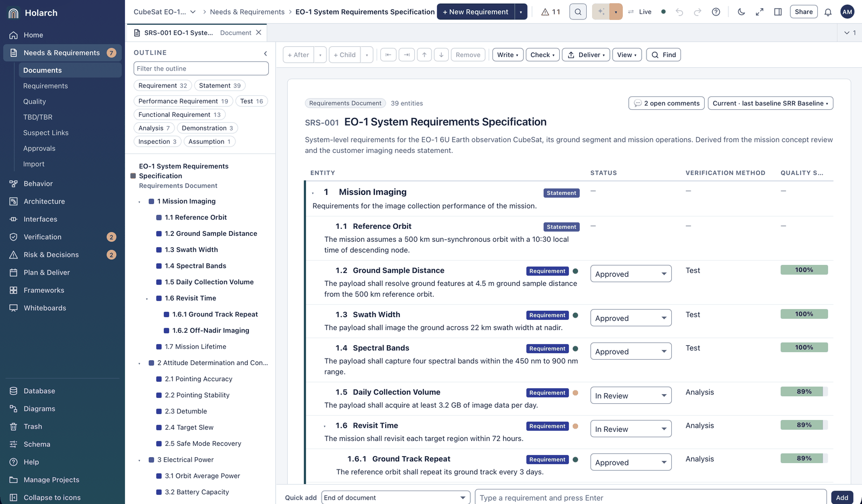Click the AI assistant sparkle button
Image resolution: width=862 pixels, height=504 pixels.
click(601, 12)
